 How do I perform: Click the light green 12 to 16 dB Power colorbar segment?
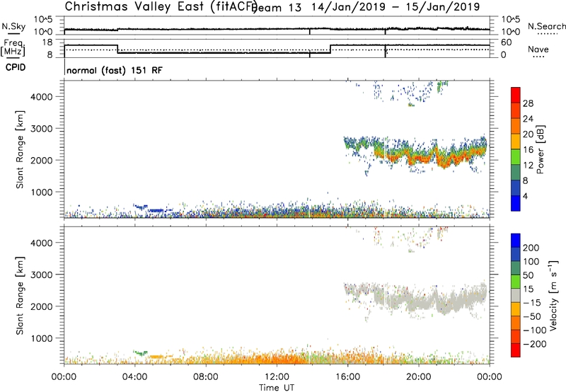(516, 156)
